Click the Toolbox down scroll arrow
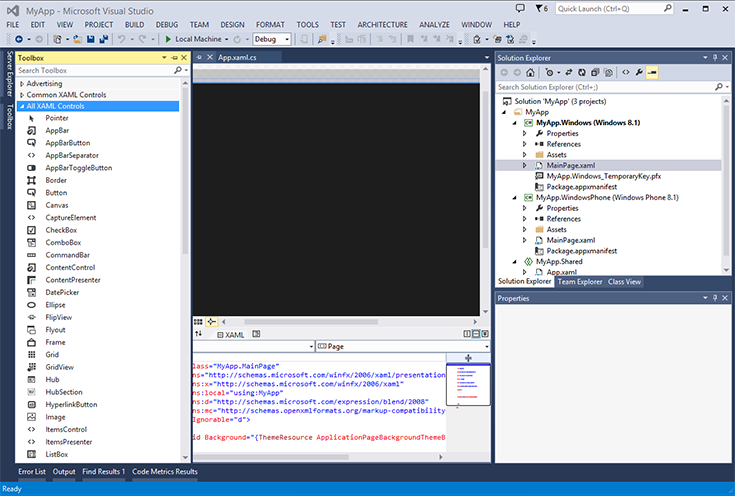The height and width of the screenshot is (496, 735). (185, 458)
